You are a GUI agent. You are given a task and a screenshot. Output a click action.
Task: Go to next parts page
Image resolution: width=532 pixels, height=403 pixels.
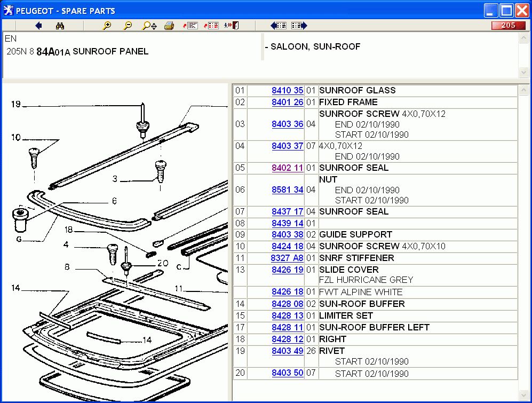299,26
